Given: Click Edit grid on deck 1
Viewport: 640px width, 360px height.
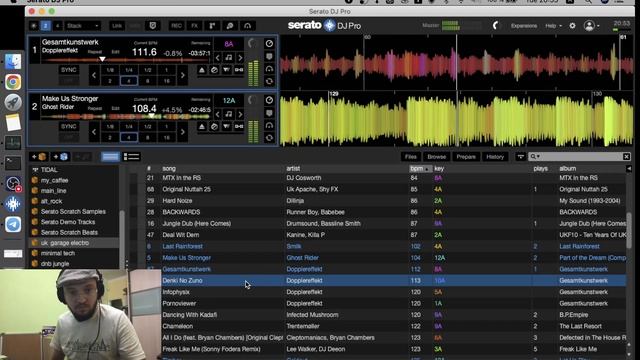Looking at the screenshot, I should coord(116,52).
